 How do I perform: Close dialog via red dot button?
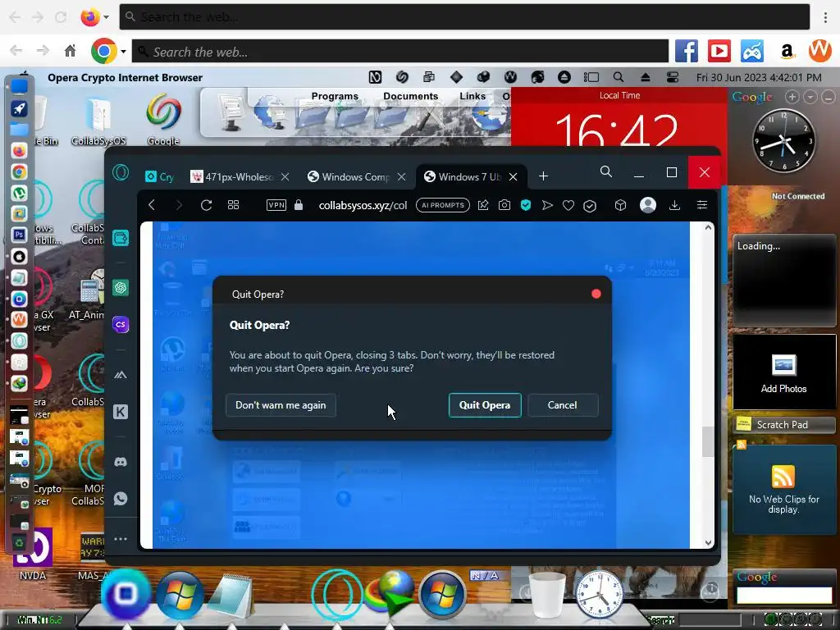click(x=596, y=294)
